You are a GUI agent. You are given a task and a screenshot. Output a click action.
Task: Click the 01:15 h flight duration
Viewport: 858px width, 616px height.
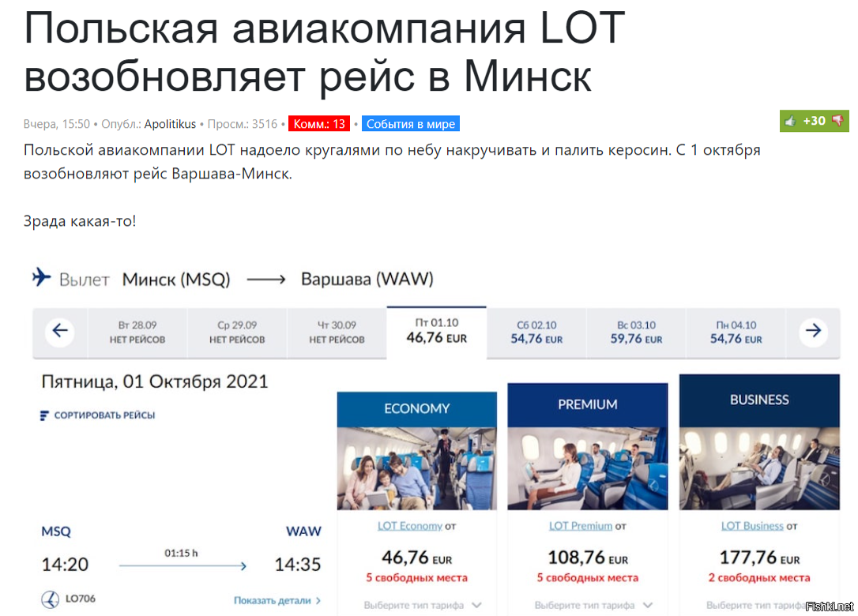(181, 553)
